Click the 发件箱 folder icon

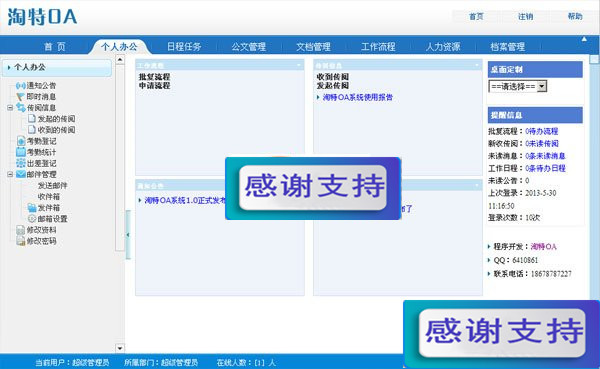pos(32,208)
